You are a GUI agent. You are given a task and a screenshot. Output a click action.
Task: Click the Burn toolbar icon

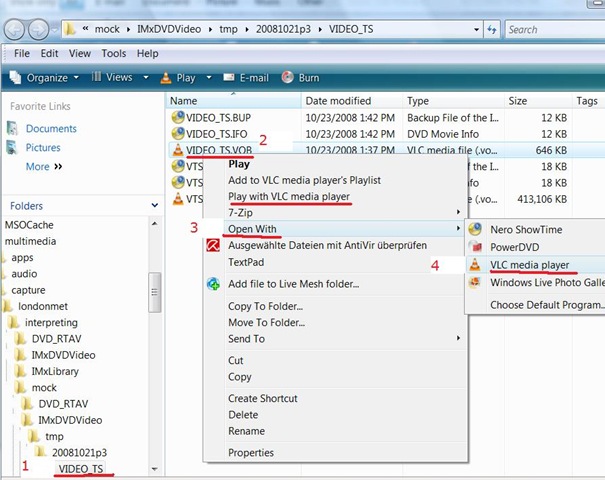(x=288, y=77)
